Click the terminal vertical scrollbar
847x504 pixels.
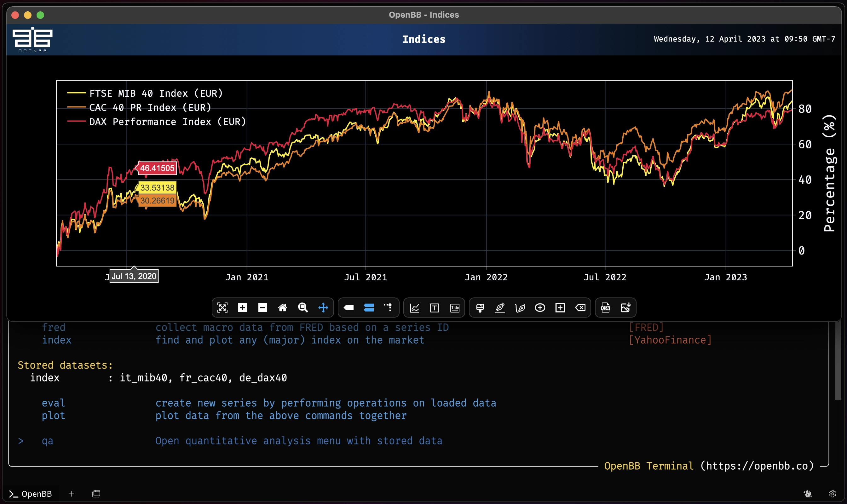[838, 361]
